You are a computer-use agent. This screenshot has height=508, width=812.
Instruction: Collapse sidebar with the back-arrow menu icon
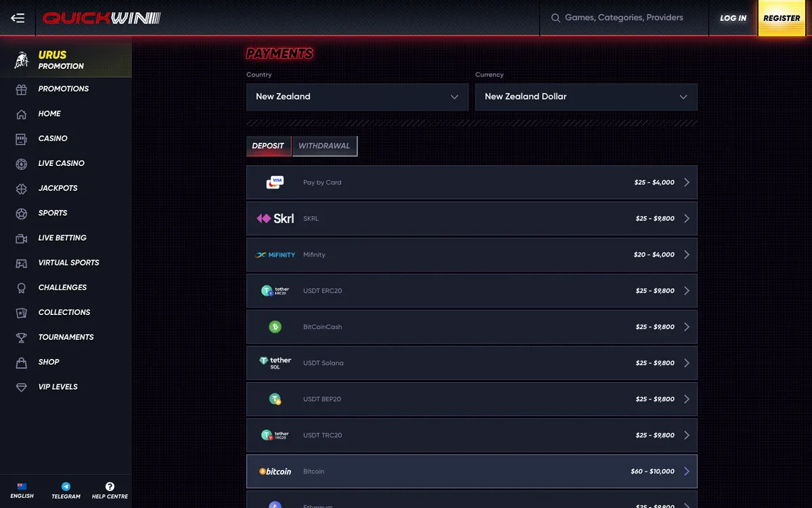18,18
